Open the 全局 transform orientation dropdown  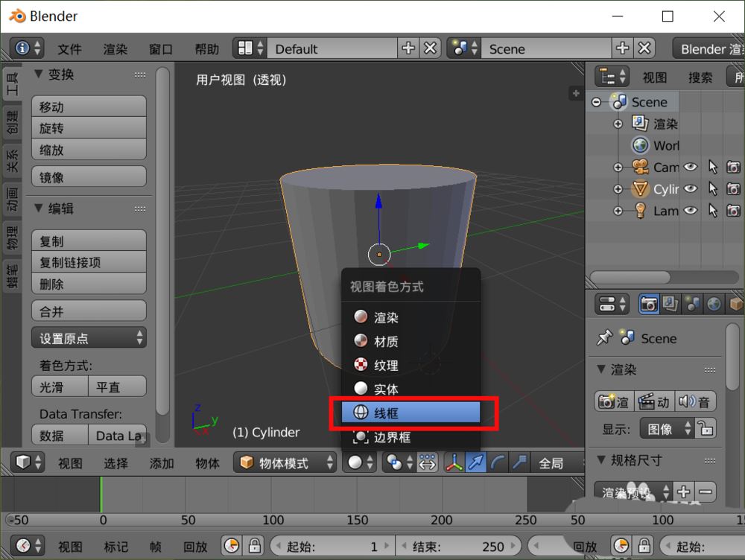(551, 462)
